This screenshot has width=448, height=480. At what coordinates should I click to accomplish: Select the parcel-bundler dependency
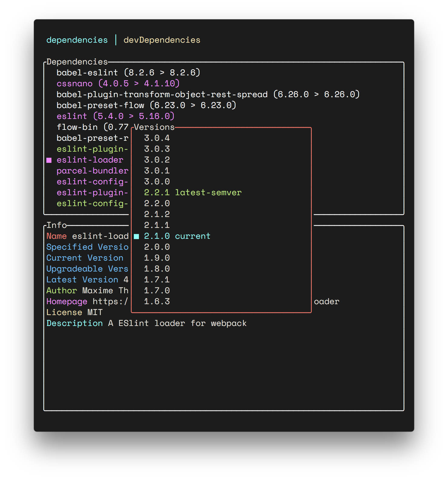coord(92,171)
